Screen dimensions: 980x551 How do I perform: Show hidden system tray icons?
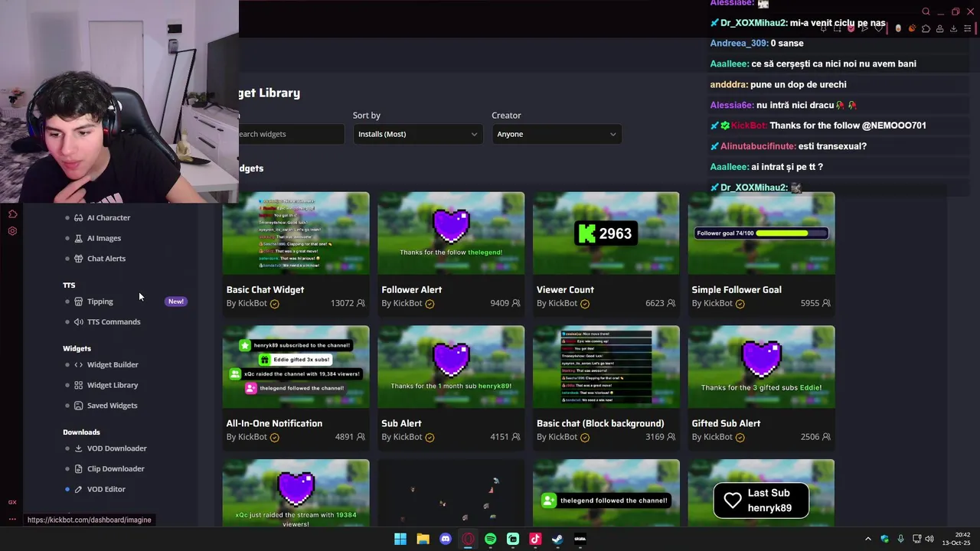click(x=867, y=539)
